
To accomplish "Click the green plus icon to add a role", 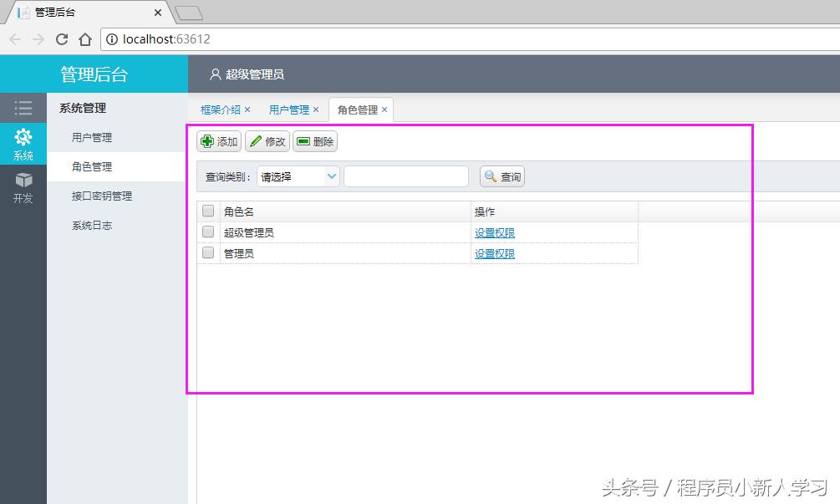I will point(207,141).
